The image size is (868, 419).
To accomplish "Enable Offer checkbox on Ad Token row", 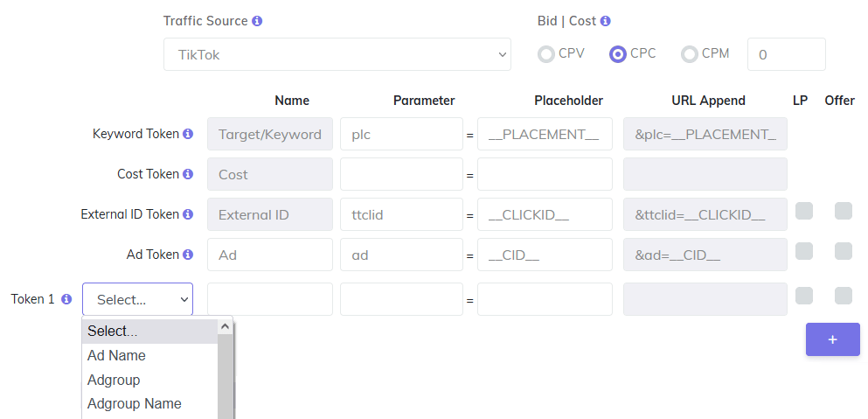I will [844, 251].
